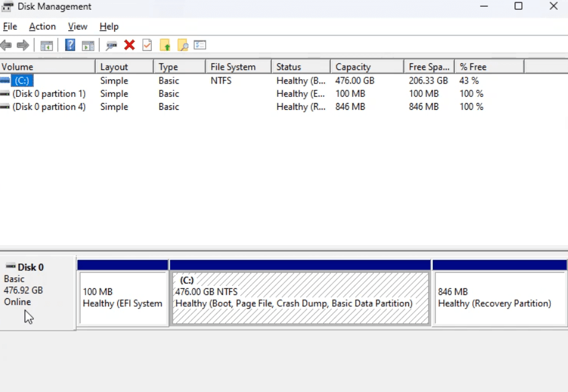Click the Properties checkmark page icon
The image size is (568, 392).
point(147,45)
